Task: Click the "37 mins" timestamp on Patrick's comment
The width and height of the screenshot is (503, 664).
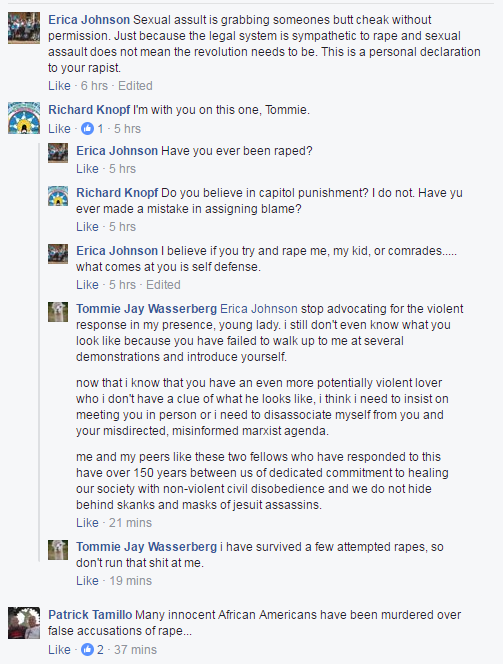Action: click(x=135, y=649)
